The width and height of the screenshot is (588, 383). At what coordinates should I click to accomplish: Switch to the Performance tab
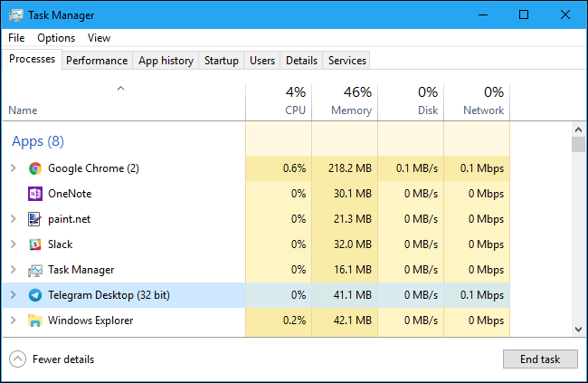[x=97, y=61]
